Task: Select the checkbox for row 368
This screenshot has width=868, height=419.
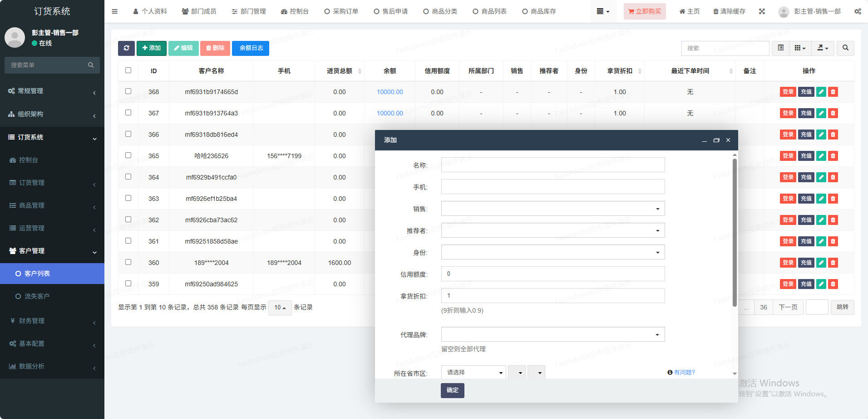Action: (128, 91)
